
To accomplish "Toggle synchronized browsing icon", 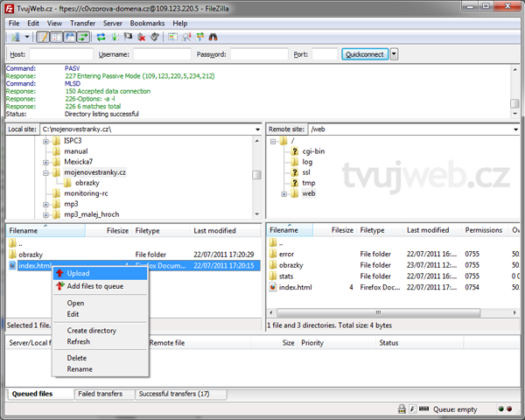I will tap(199, 37).
